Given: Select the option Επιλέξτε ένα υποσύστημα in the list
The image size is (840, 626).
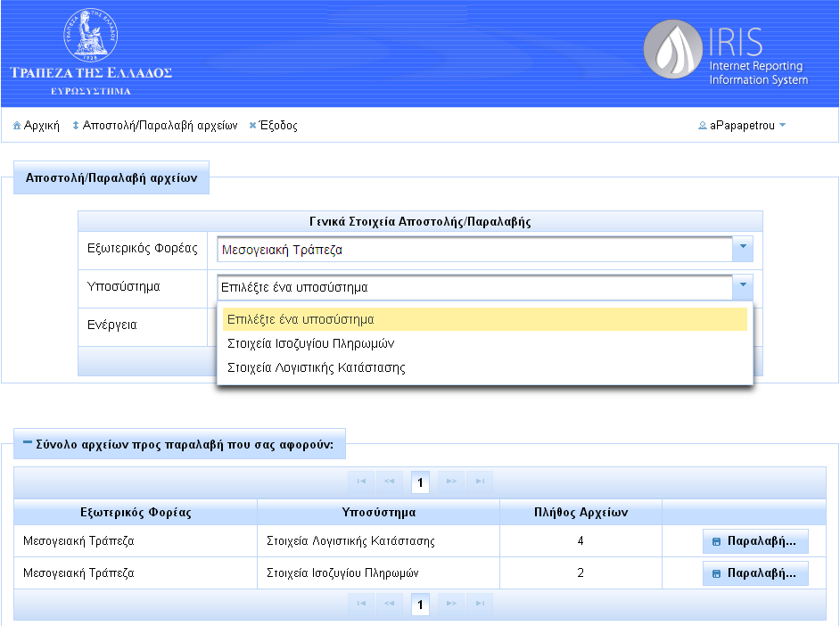Looking at the screenshot, I should click(485, 319).
